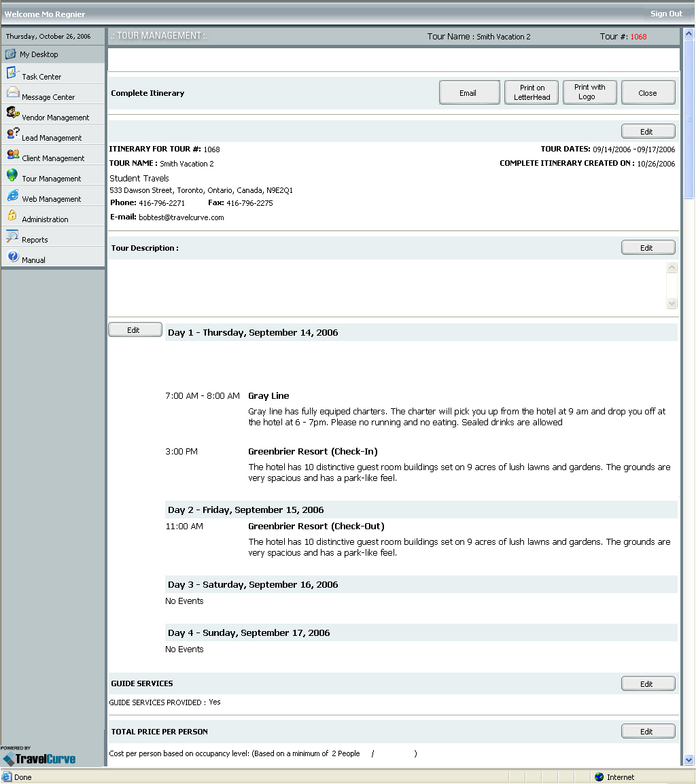Click the tour dates 09/14/2006 -09/17/2006
696x784 pixels.
[x=634, y=149]
